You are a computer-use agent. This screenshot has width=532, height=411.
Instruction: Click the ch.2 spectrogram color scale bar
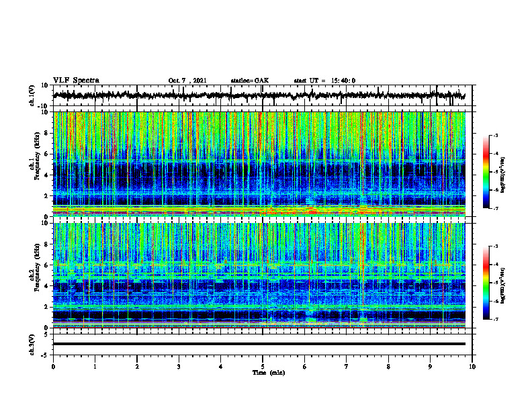point(486,283)
